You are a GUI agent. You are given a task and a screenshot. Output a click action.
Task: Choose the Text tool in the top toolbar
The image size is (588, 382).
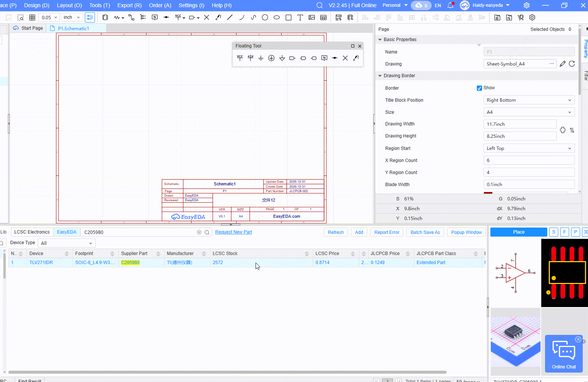pyautogui.click(x=300, y=17)
